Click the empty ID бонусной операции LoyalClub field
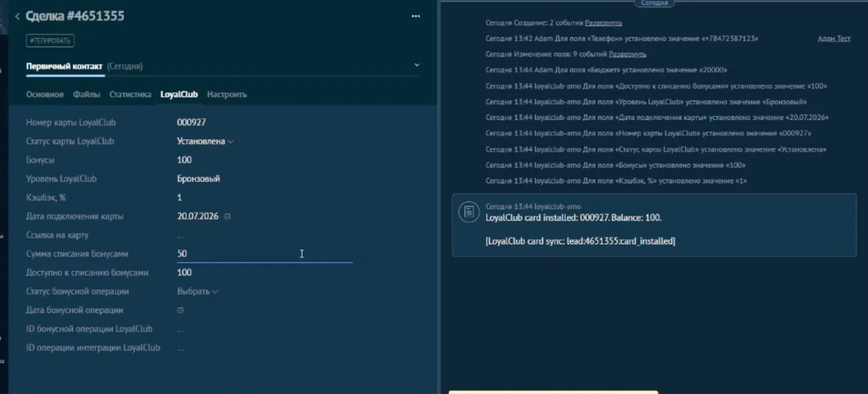The width and height of the screenshot is (868, 394). [x=180, y=329]
